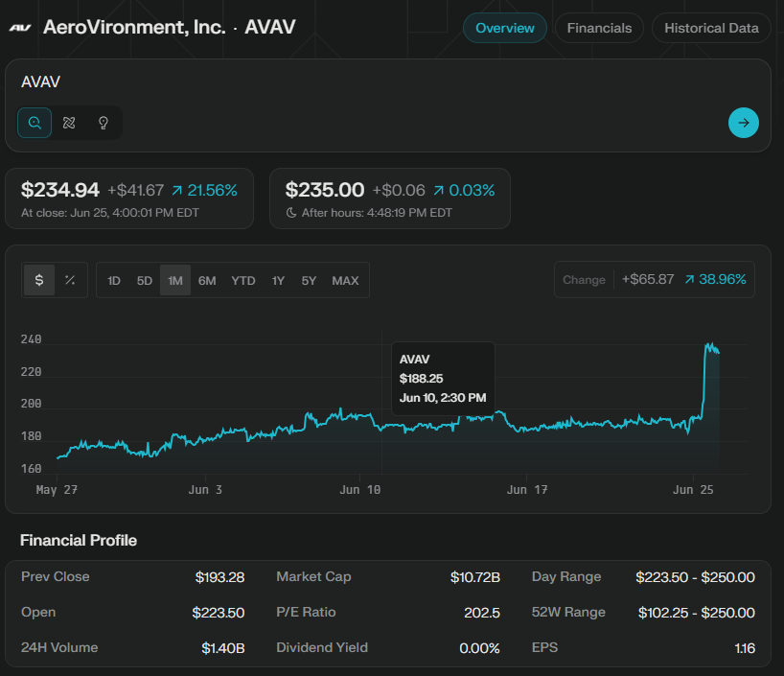Screen dimensions: 784x676
Task: Click the Jun 10 axis label
Action: [x=360, y=489]
